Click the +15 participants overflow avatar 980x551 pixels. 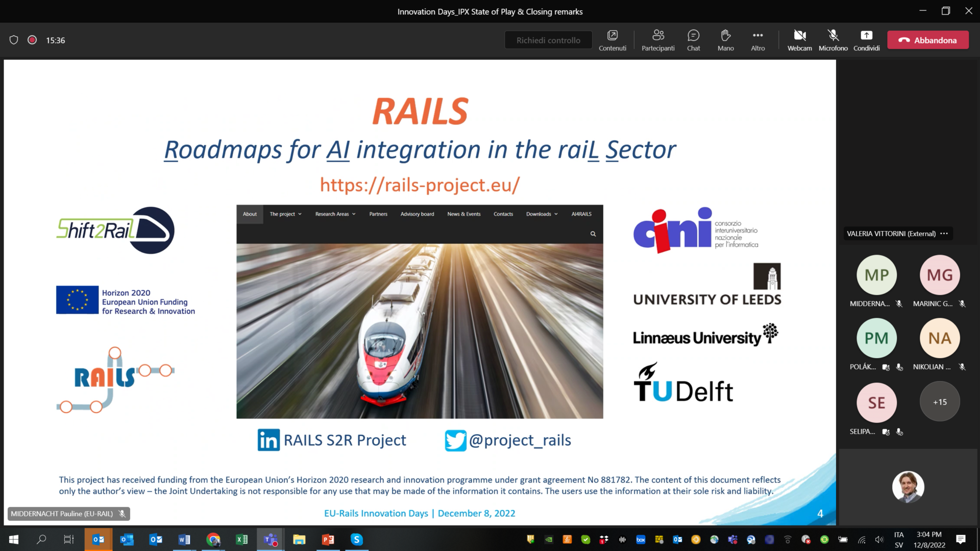pos(940,402)
